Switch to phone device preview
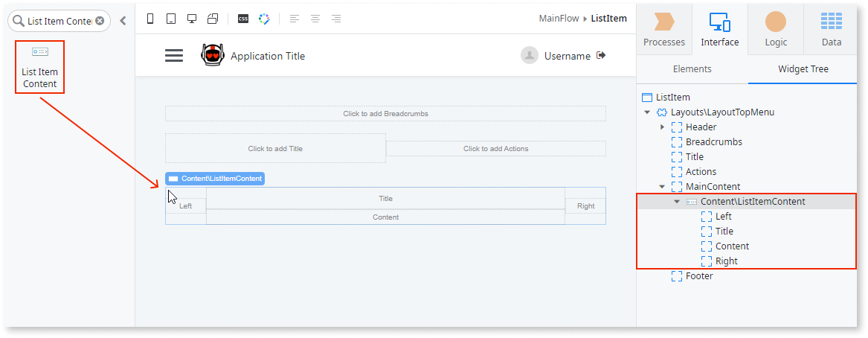 150,19
